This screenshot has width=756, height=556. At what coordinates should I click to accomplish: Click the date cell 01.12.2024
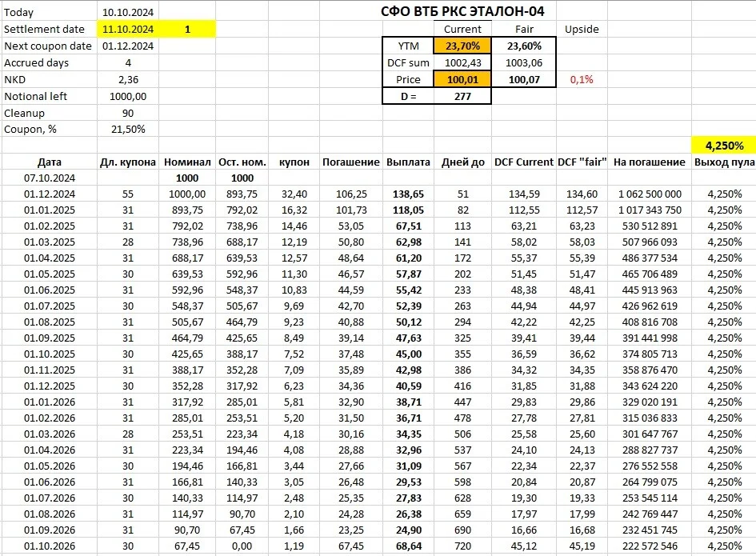pos(50,194)
